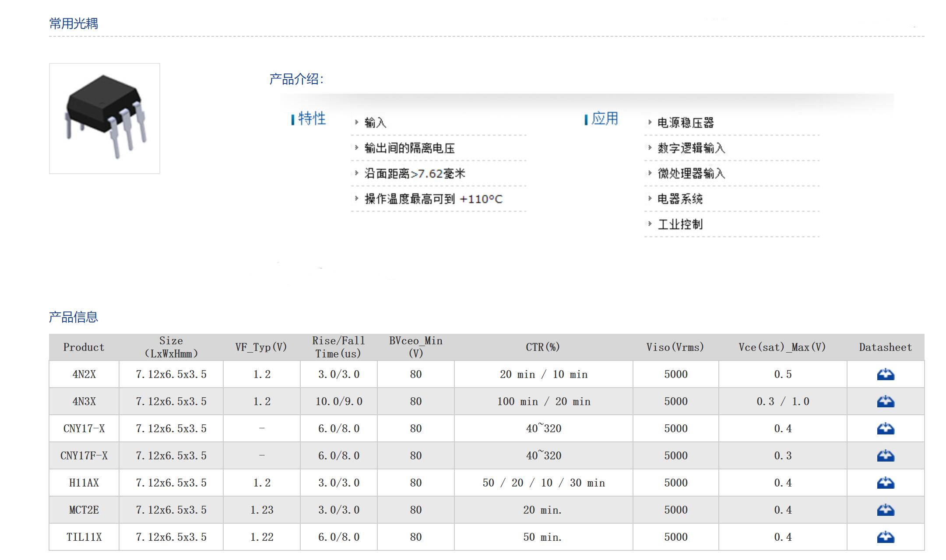Download the TIL11X datasheet
This screenshot has height=560, width=946.
pyautogui.click(x=885, y=537)
